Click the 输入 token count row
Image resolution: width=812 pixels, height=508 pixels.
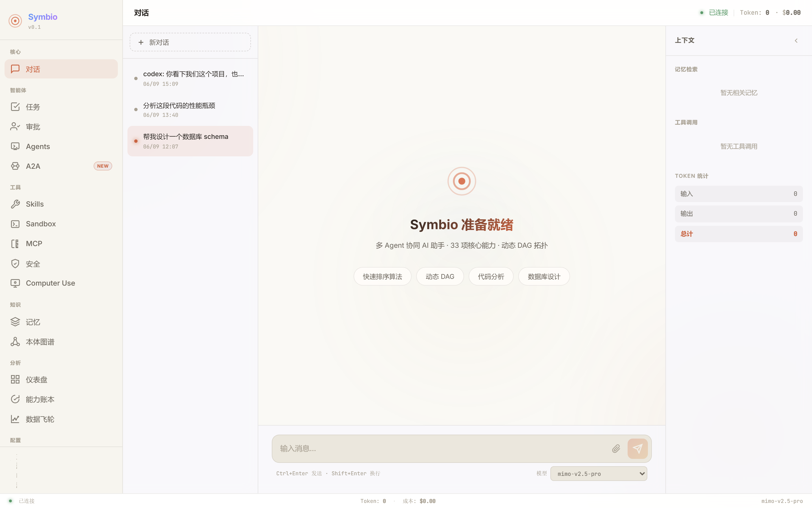tap(739, 194)
